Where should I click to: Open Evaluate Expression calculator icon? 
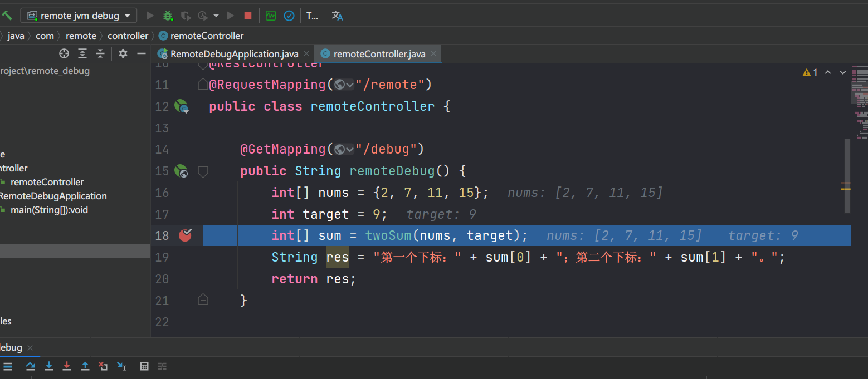[x=144, y=366]
